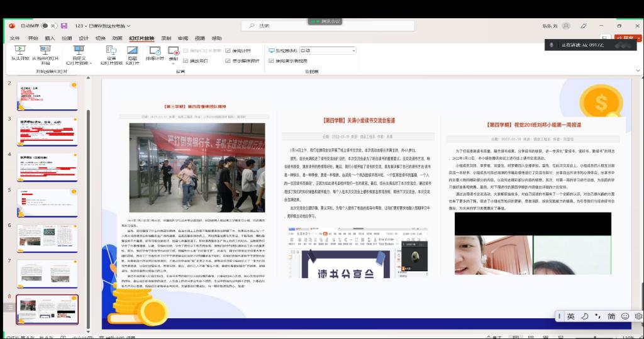644x339 pixels.
Task: Start slideshow from beginning (从头开始)
Action: coord(19,53)
